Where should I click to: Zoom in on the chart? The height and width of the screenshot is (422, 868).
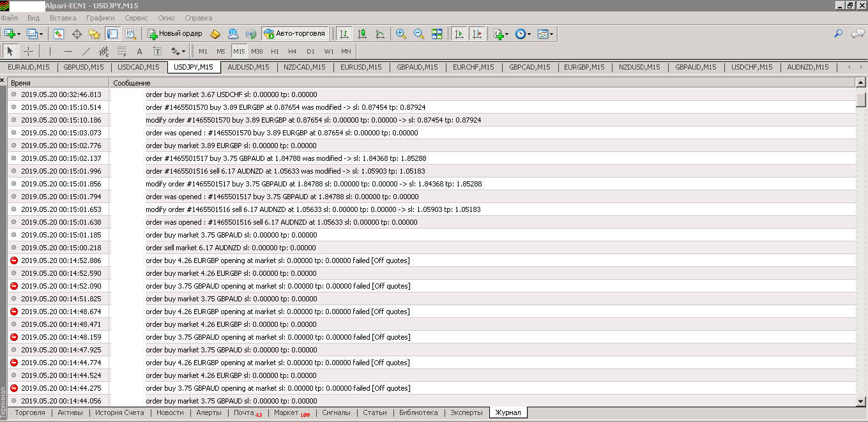click(401, 33)
